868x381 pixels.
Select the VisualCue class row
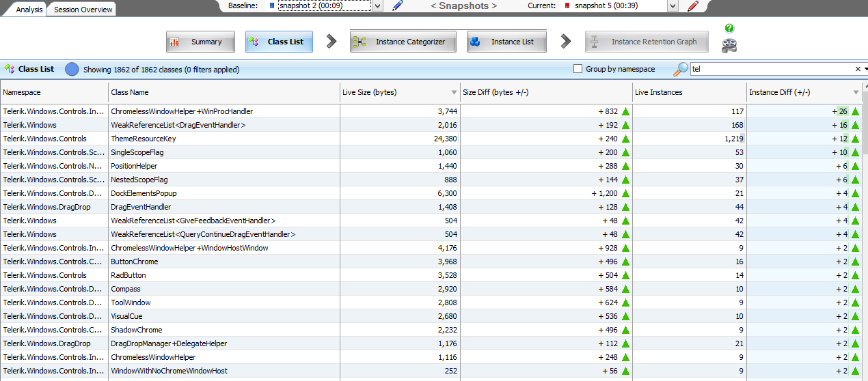click(431, 316)
